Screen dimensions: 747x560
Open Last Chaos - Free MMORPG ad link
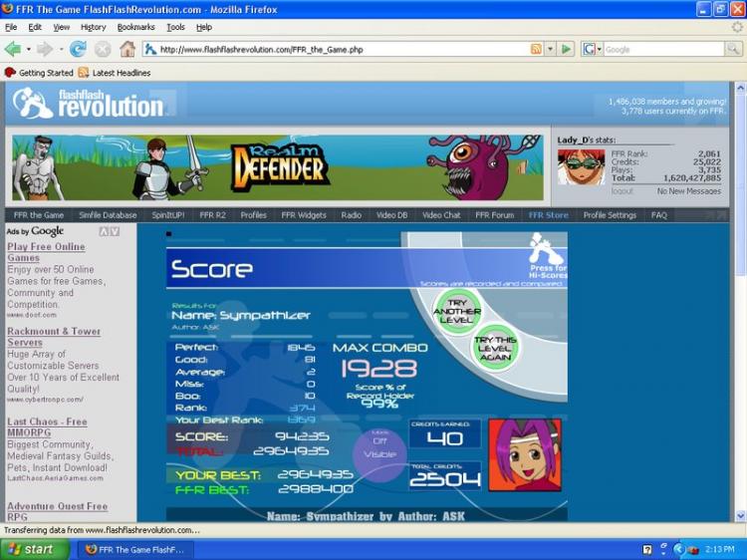point(47,427)
